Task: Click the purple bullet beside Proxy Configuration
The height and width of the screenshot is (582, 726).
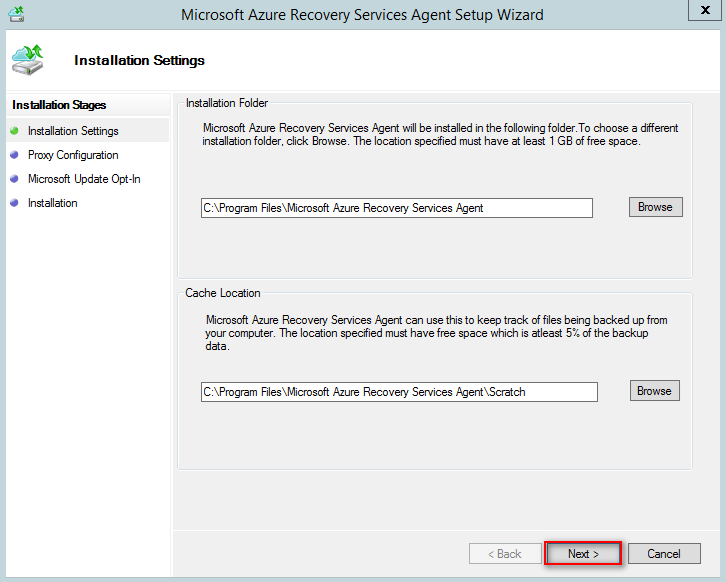Action: tap(14, 155)
